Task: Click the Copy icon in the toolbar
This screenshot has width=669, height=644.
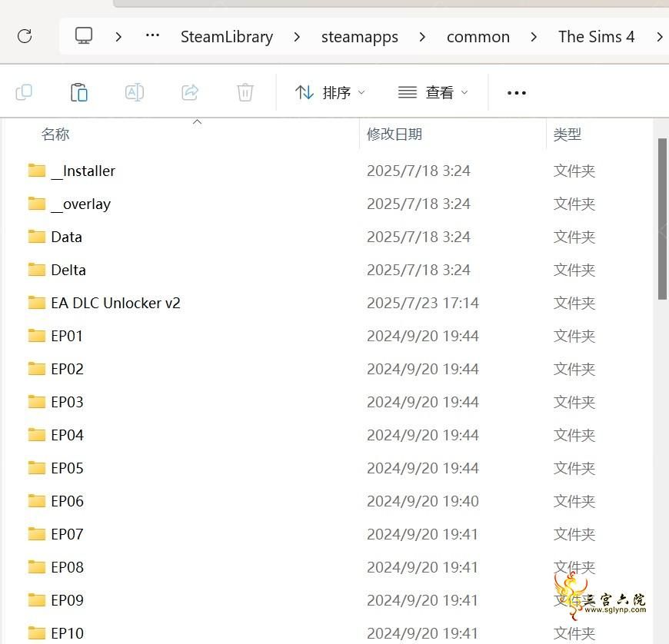Action: tap(24, 92)
